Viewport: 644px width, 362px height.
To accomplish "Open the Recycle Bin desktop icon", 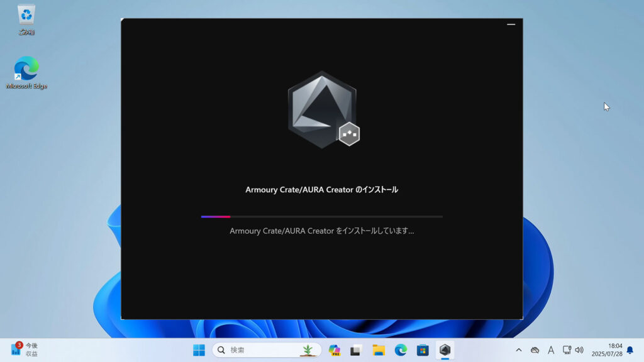I will coord(26,19).
